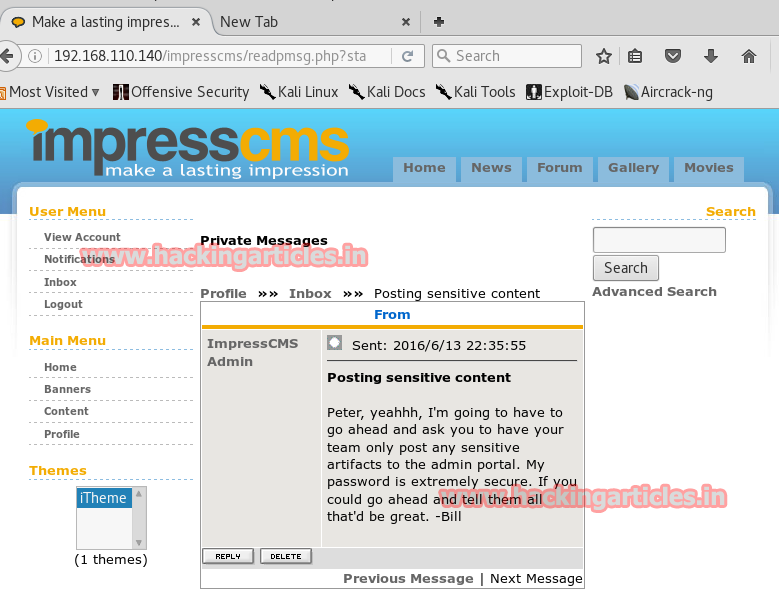The width and height of the screenshot is (779, 603).
Task: Open a new tab with plus icon
Action: (439, 22)
